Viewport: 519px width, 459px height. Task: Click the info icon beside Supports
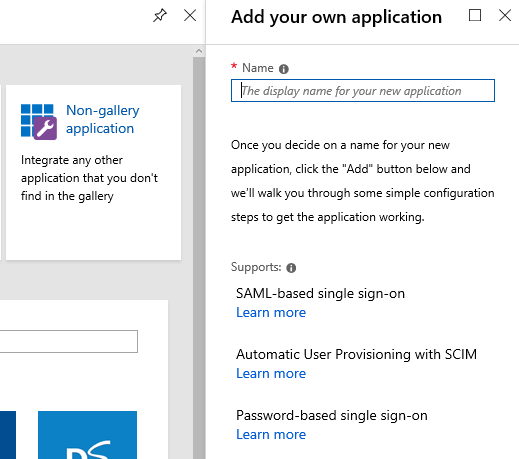291,268
